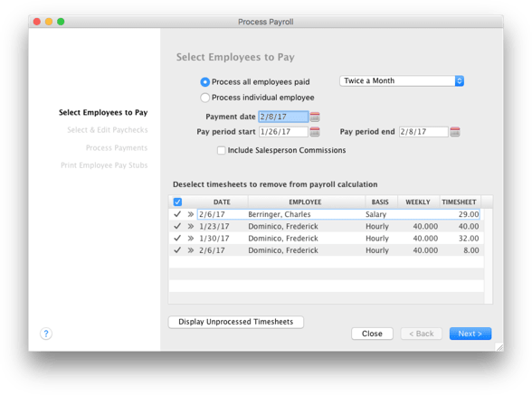Click the Close button
The height and width of the screenshot is (395, 532).
point(372,334)
